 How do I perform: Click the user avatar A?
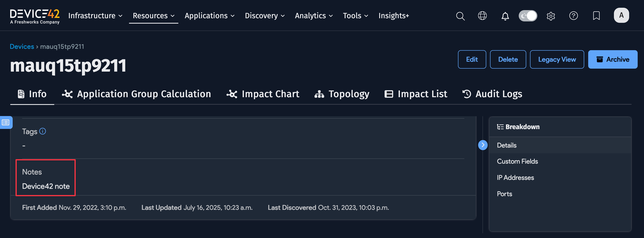[621, 15]
